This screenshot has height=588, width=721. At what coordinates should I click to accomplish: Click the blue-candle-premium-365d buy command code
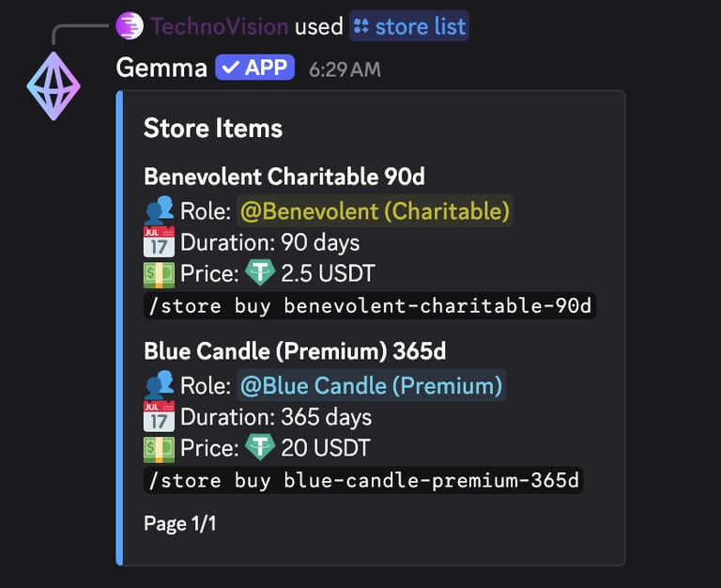[363, 481]
